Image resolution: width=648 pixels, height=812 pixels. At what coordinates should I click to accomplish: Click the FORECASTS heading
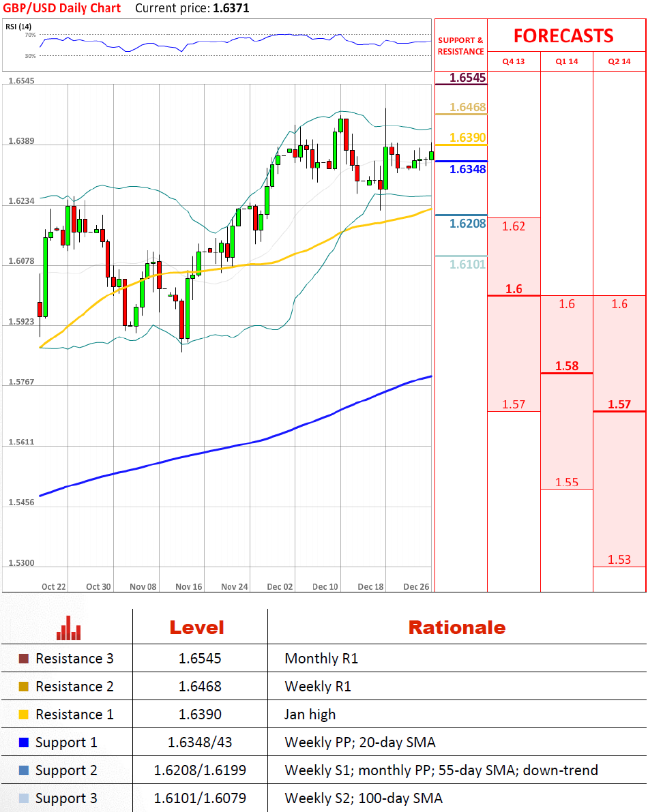(563, 35)
